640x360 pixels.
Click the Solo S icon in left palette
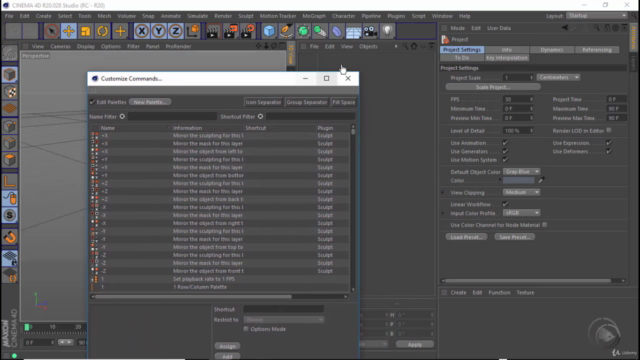(x=10, y=215)
